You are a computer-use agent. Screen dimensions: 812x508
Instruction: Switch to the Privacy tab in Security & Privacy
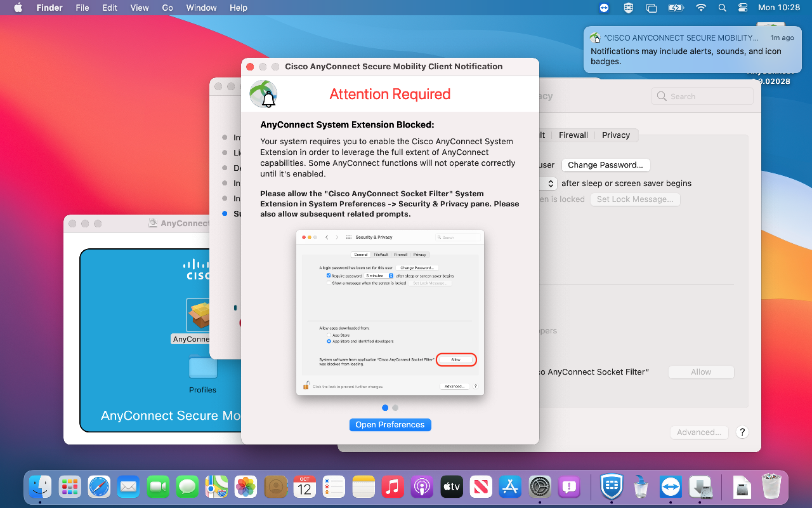pyautogui.click(x=616, y=135)
